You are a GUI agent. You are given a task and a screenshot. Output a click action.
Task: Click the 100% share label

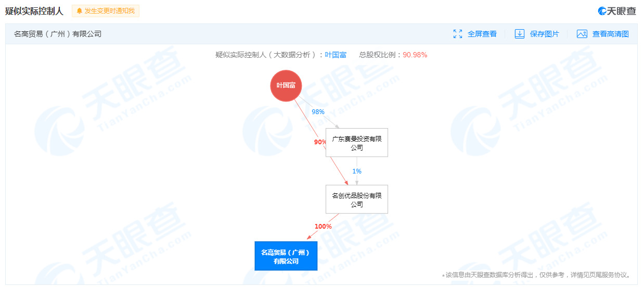323,227
